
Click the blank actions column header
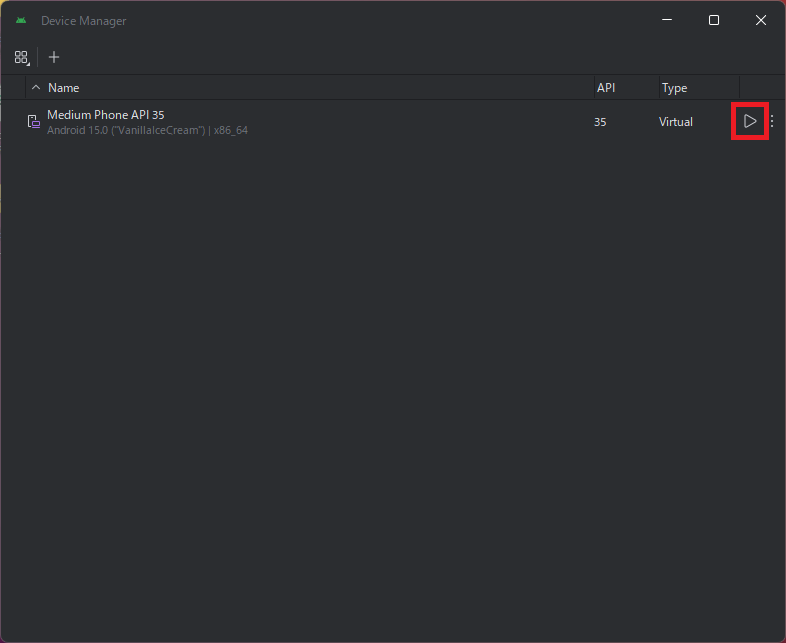760,88
